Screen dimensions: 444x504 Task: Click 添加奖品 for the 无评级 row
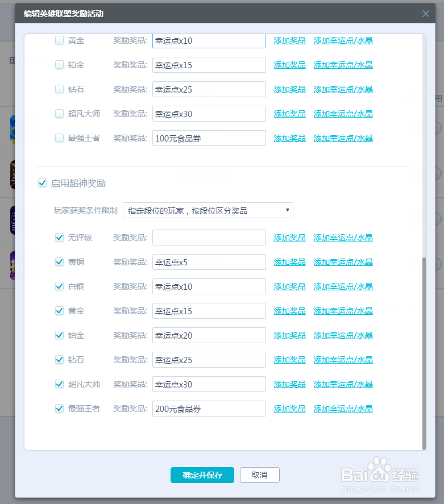(290, 238)
